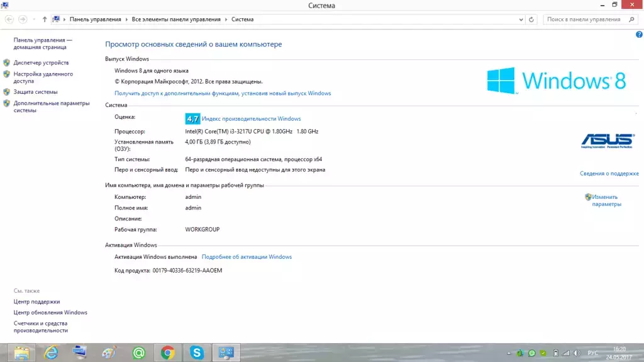644x362 pixels.
Task: Open the green @ Mail.ru Agent taskbar icon
Action: click(x=138, y=353)
